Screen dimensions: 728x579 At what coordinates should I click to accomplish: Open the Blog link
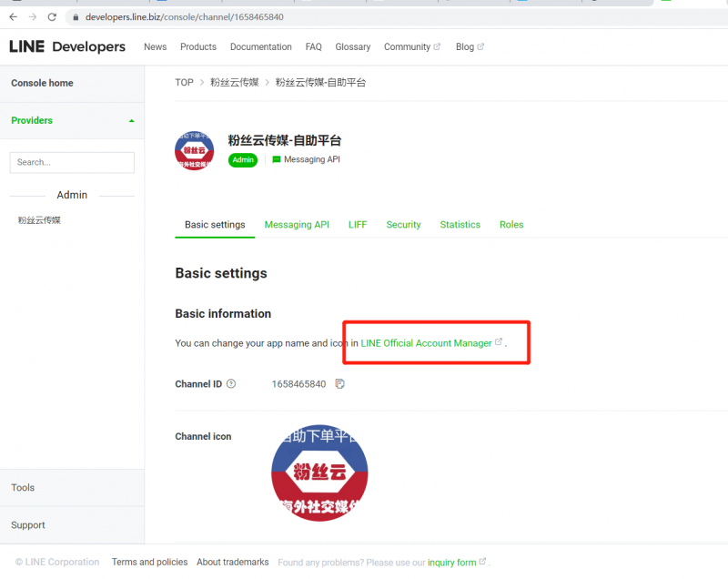[465, 47]
